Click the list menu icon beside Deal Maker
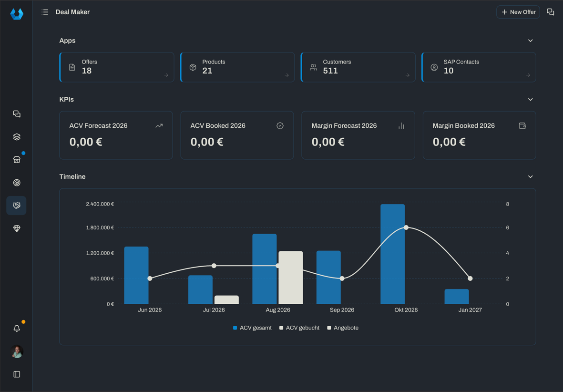This screenshot has height=392, width=563. click(45, 12)
